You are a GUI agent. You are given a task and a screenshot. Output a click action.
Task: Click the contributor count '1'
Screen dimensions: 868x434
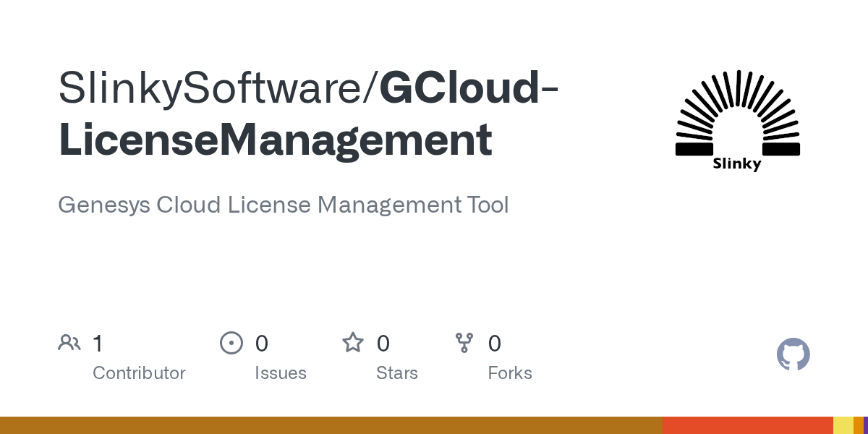(x=98, y=344)
